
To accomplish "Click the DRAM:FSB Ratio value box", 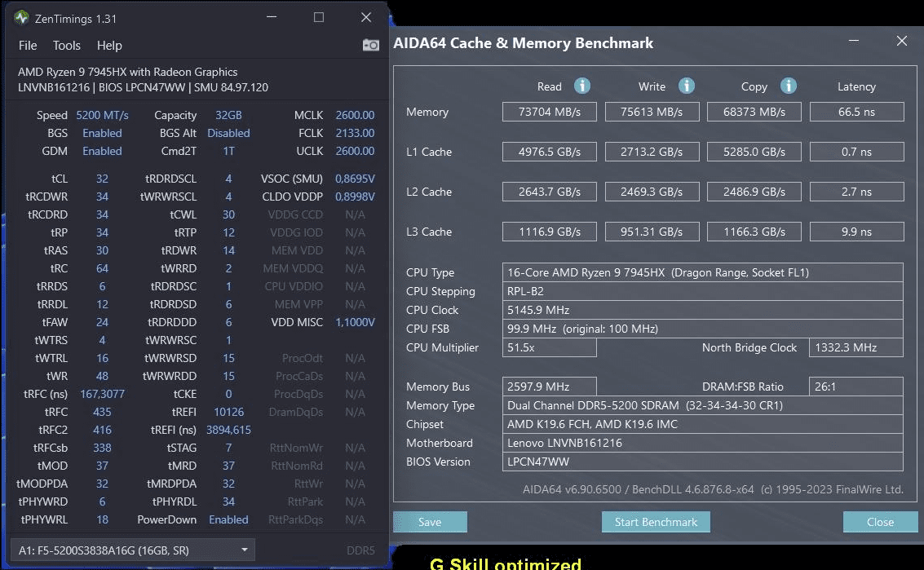I will [855, 387].
